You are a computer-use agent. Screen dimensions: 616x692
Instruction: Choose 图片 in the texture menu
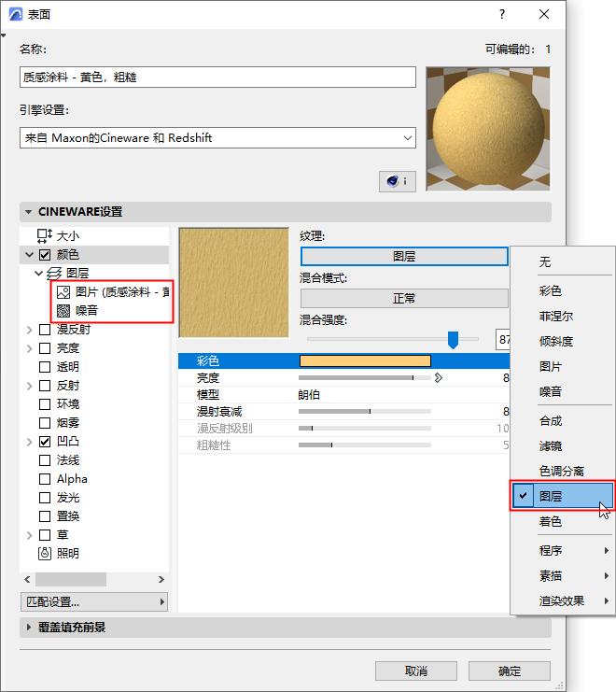(x=562, y=366)
